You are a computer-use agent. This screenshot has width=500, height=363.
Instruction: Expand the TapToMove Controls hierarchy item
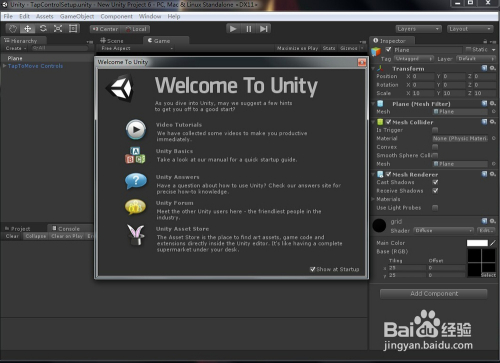pos(4,66)
